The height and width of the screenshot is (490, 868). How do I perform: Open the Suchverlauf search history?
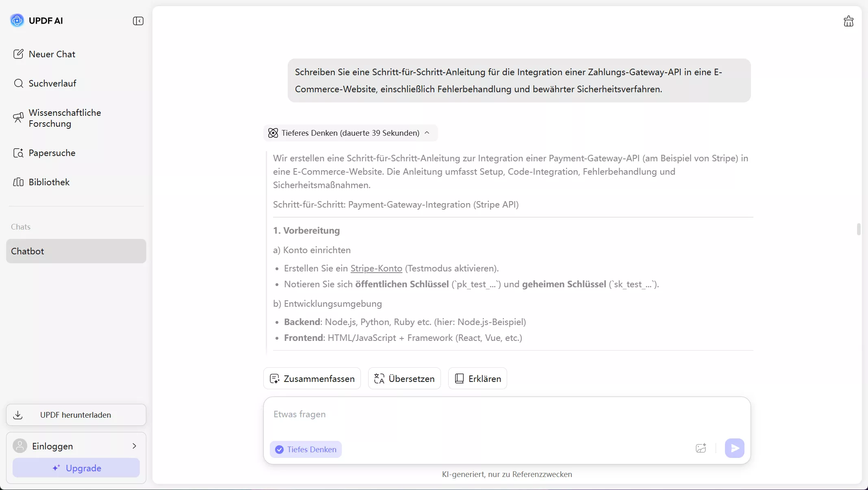pyautogui.click(x=52, y=83)
